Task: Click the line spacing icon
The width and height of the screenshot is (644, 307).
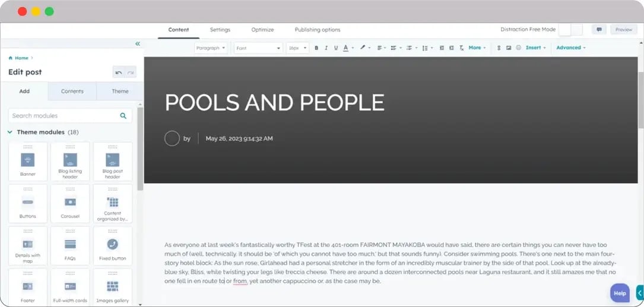Action: [x=425, y=48]
